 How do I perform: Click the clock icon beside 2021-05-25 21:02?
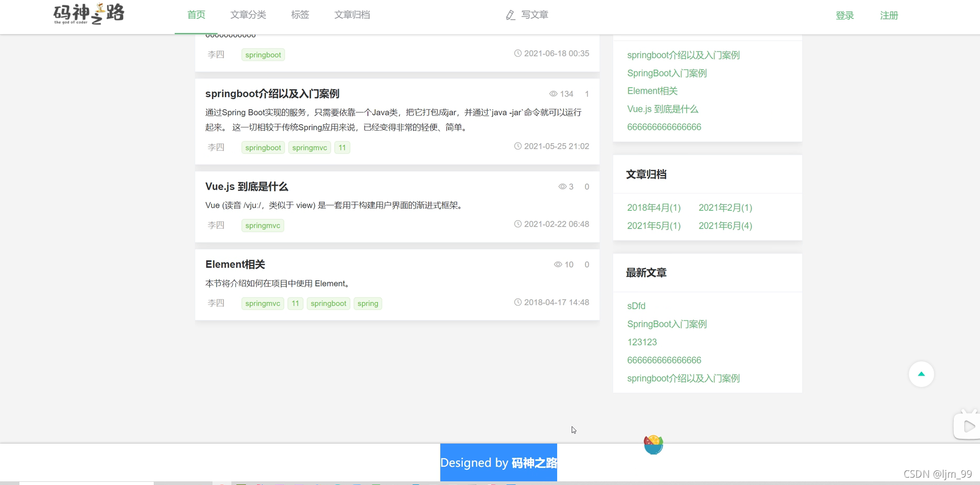coord(518,146)
